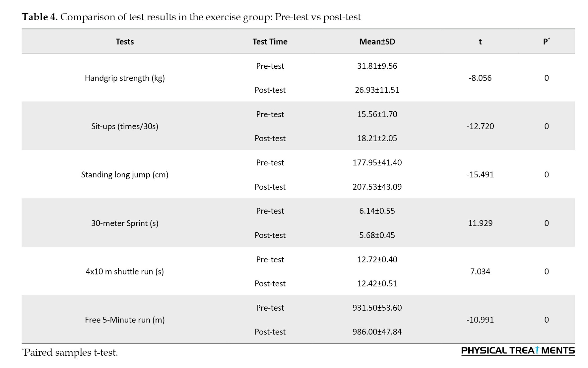Click the Physical Treatments journal logo

[x=518, y=350]
